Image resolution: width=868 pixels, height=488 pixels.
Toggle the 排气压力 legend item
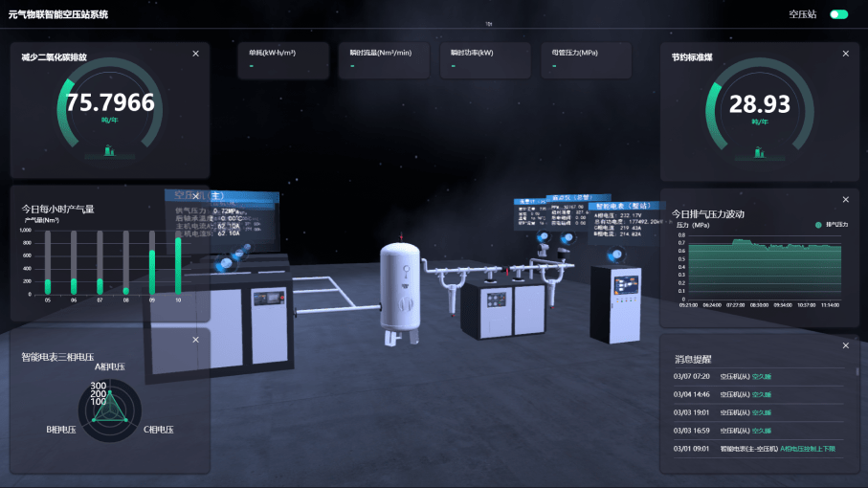point(831,225)
